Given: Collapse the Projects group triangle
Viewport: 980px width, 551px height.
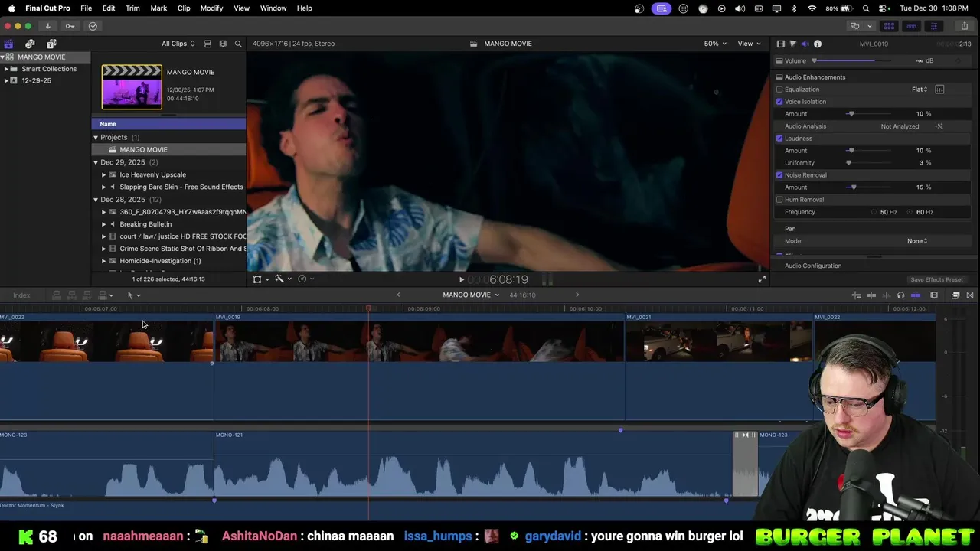Looking at the screenshot, I should [x=96, y=138].
